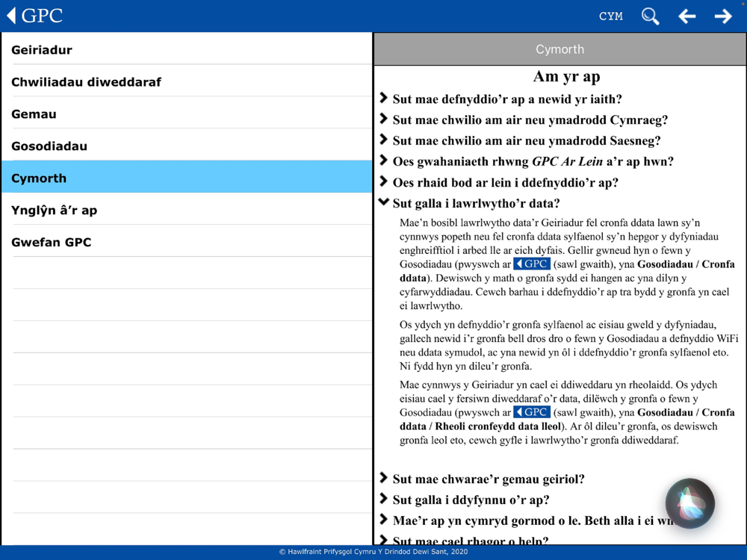Open Gosodiadau settings item
This screenshot has width=747, height=560.
(187, 146)
